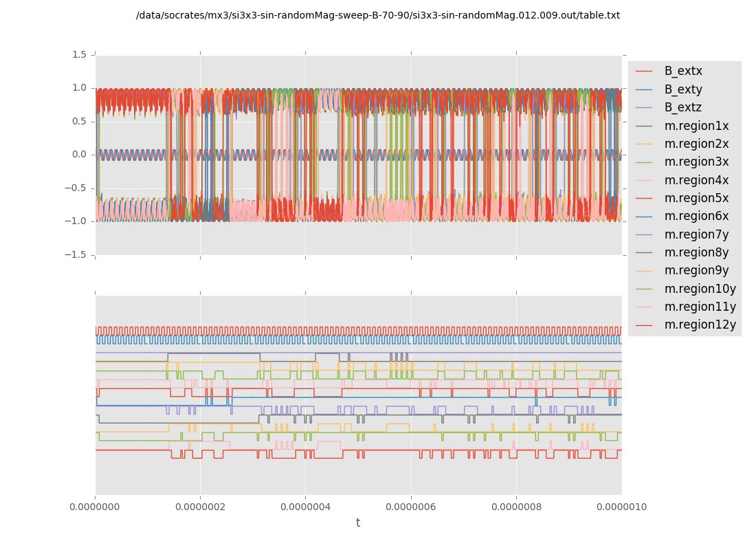Click the file path title above the plots
The height and width of the screenshot is (550, 756).
click(x=377, y=15)
